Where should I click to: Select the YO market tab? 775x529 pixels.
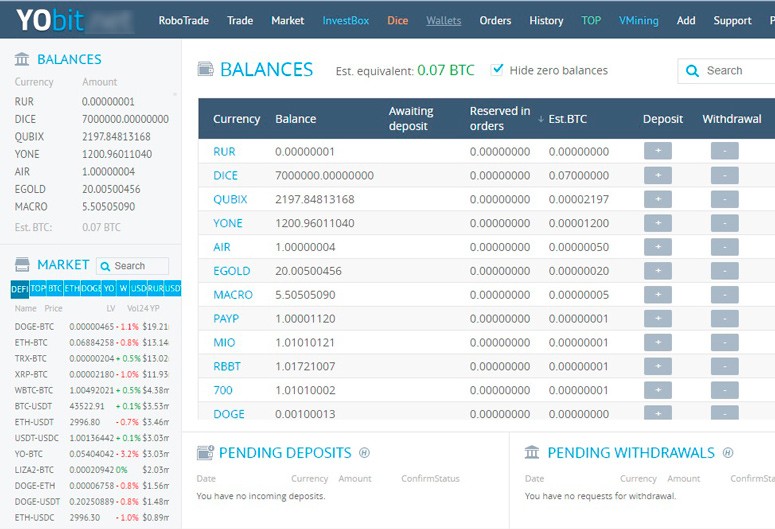109,288
